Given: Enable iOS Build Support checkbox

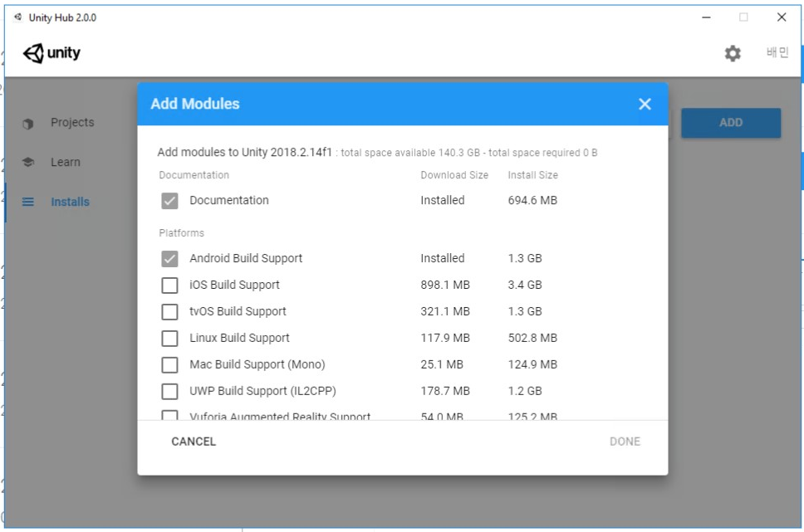Looking at the screenshot, I should coord(169,285).
